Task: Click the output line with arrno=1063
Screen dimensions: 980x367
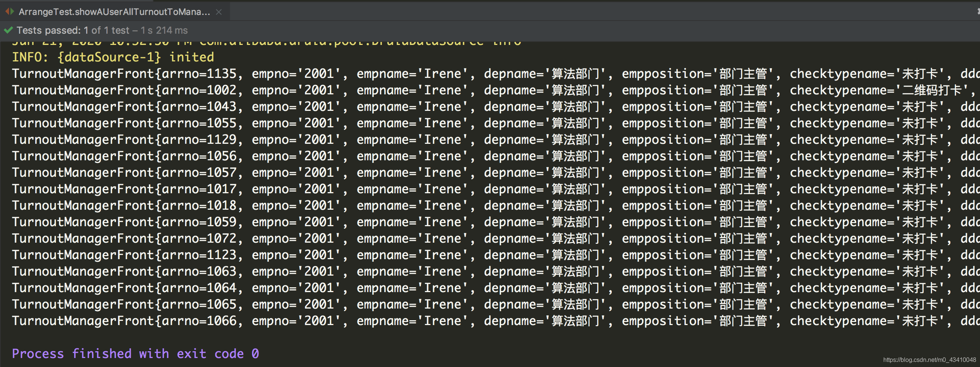Action: 496,271
